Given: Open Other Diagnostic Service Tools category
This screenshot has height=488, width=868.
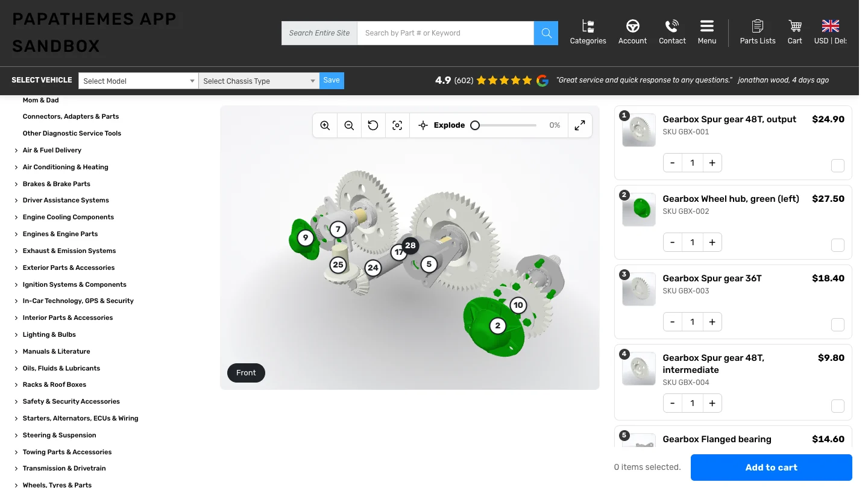Looking at the screenshot, I should pos(72,133).
